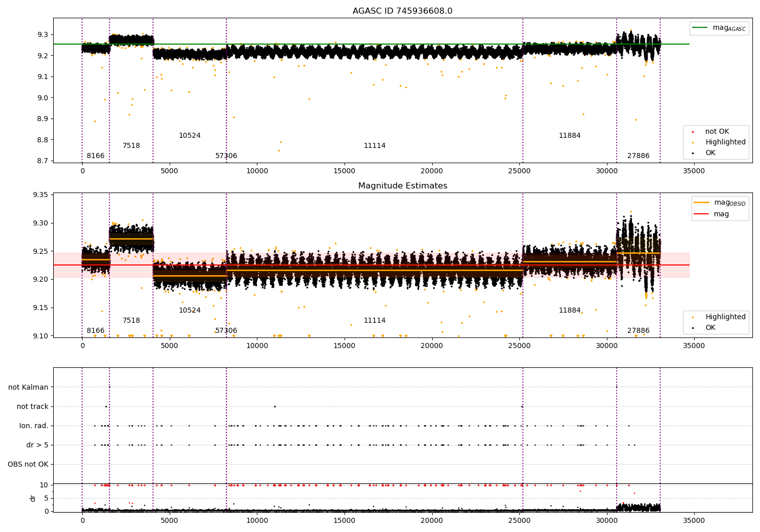Click the 'not Kalman' row label
The image size is (760, 532).
[x=28, y=388]
